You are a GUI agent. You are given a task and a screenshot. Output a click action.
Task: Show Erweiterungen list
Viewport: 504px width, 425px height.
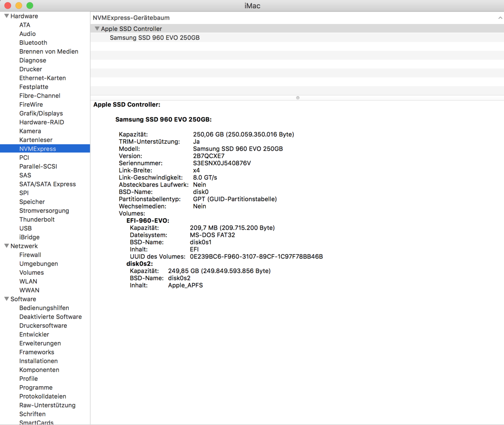(40, 344)
